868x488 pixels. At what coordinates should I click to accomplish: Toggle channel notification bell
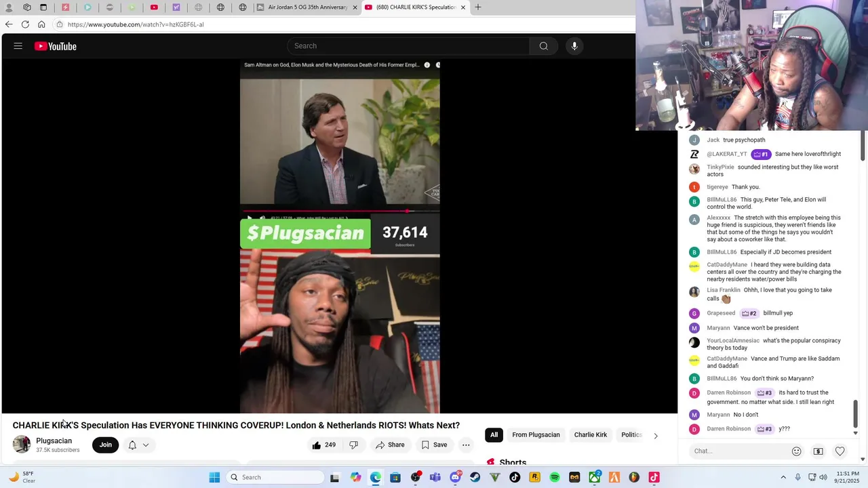click(x=132, y=445)
